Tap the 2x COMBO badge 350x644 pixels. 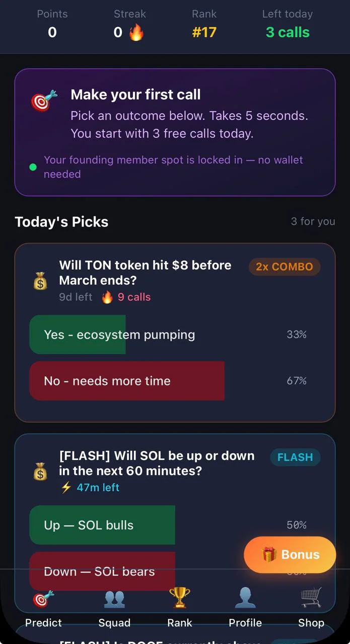pyautogui.click(x=285, y=267)
